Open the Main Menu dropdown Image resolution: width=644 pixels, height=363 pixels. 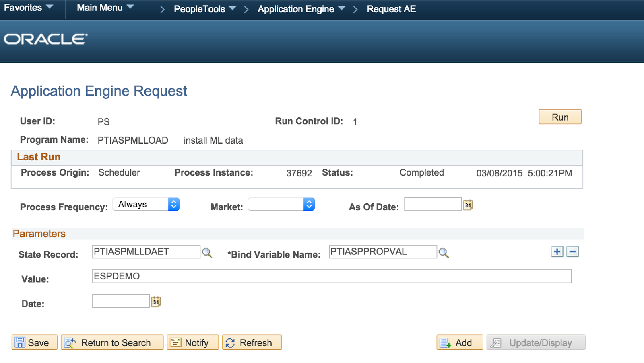click(x=105, y=8)
